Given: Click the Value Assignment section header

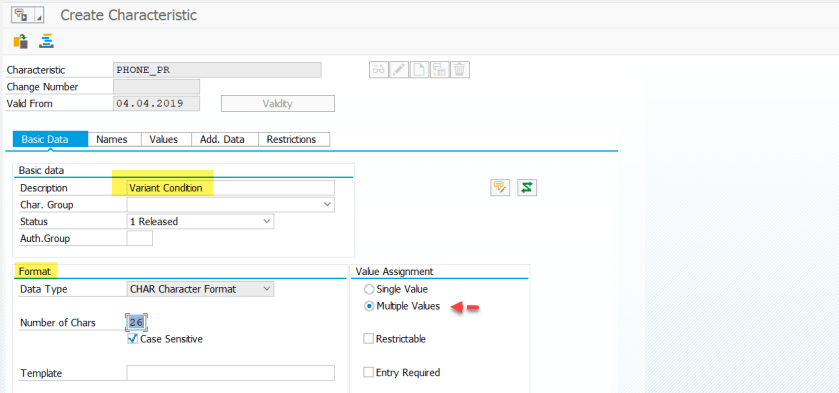Looking at the screenshot, I should [394, 271].
